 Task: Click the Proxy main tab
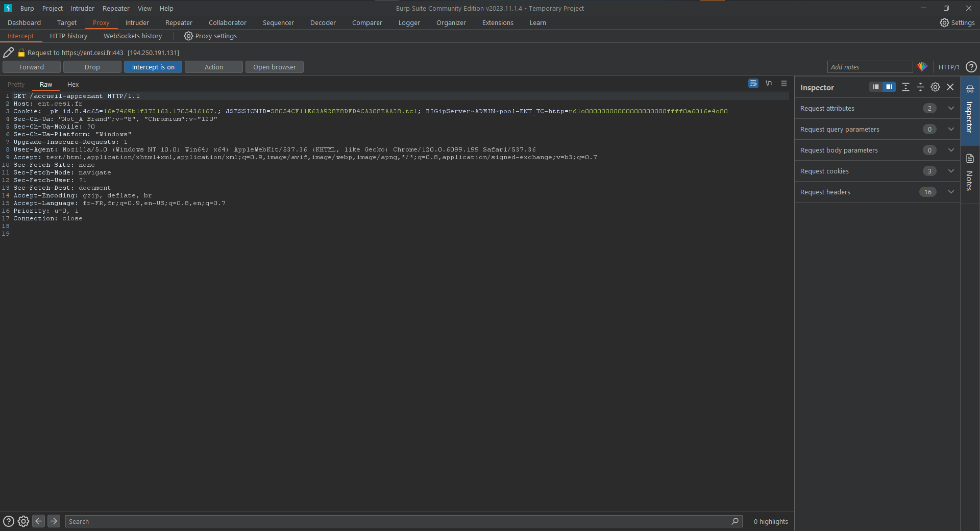click(101, 23)
